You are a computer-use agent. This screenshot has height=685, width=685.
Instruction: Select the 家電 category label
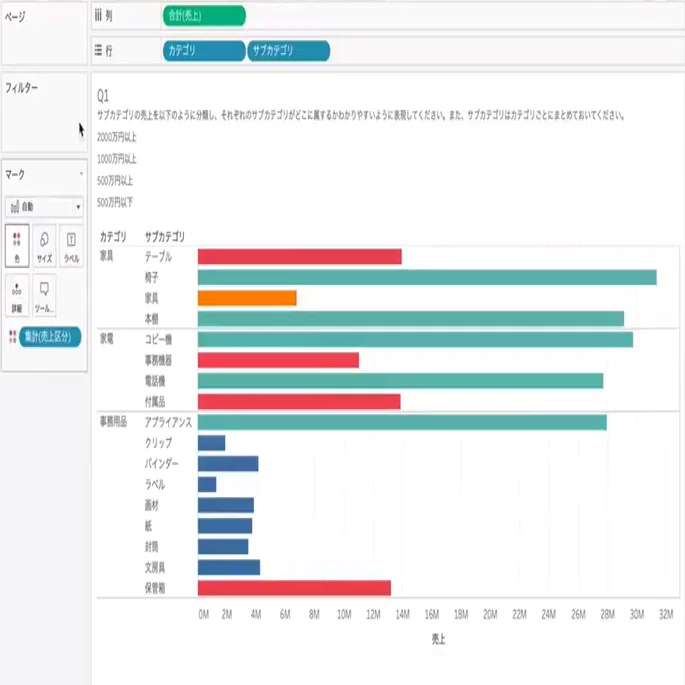tap(107, 339)
